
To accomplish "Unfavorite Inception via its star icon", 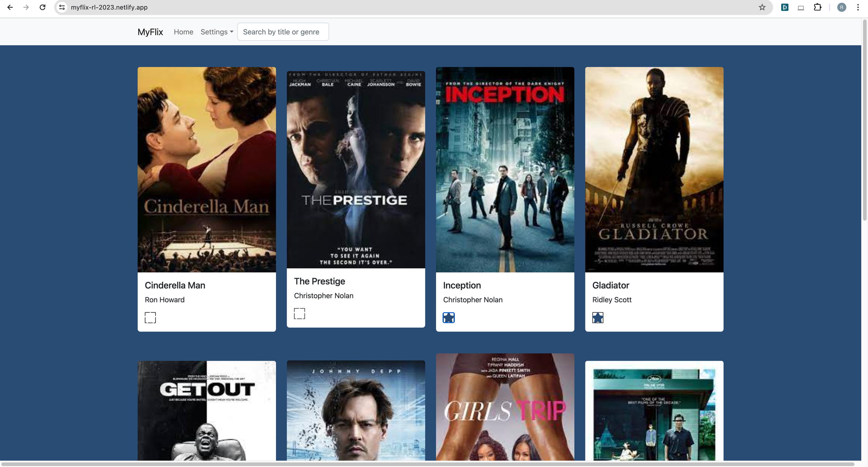I will coord(448,317).
